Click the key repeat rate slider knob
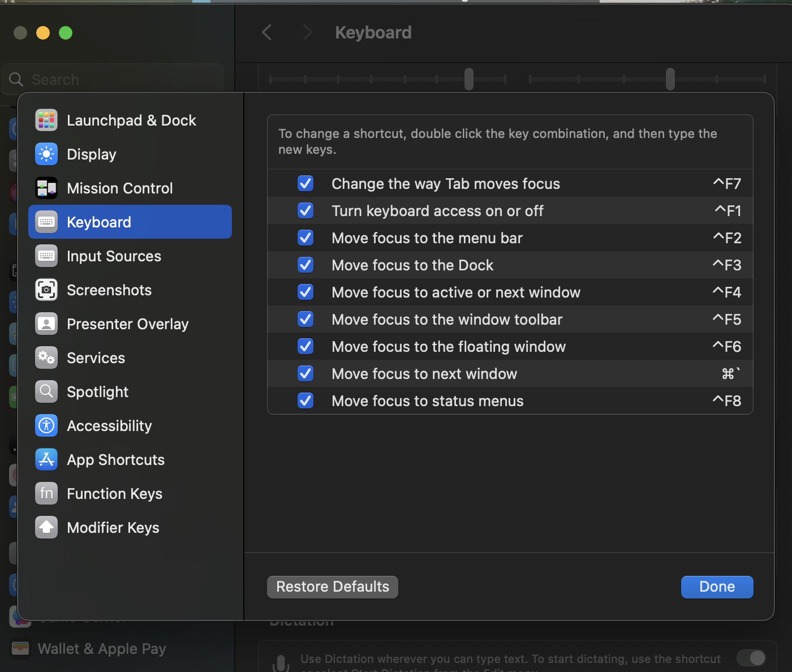 [x=469, y=79]
